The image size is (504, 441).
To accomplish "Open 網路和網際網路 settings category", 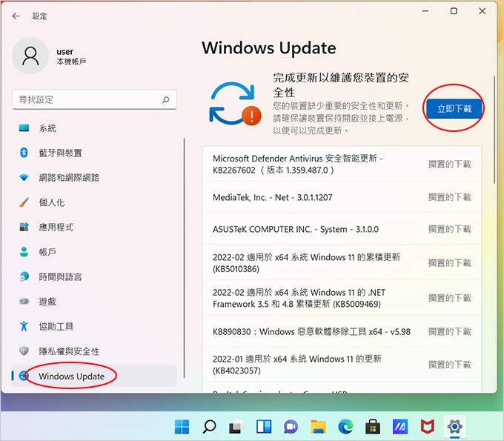I will [x=94, y=177].
